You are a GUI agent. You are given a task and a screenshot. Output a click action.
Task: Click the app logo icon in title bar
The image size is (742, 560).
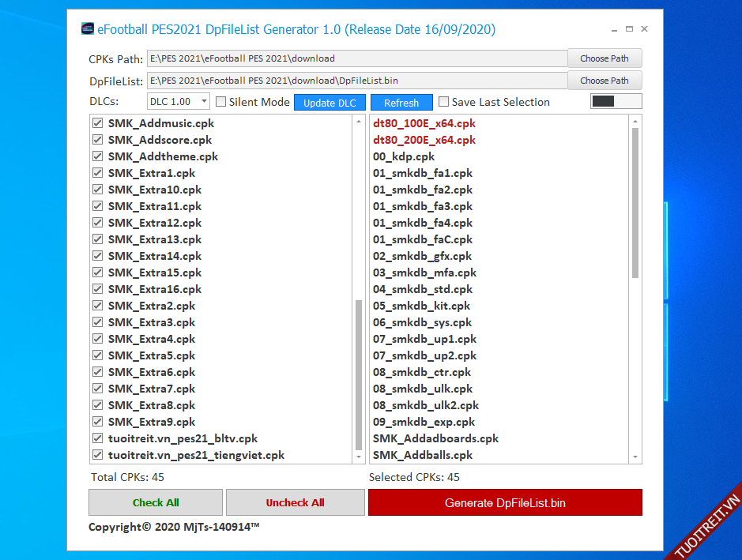coord(87,29)
